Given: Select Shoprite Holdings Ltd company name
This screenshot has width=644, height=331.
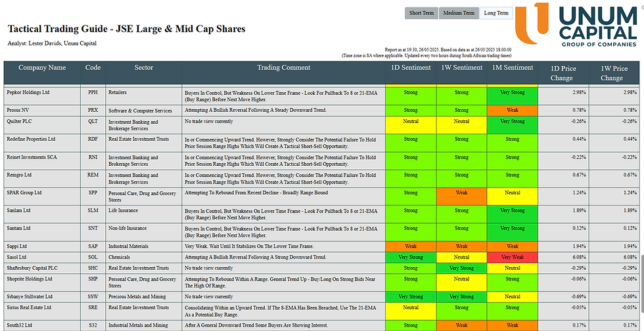Looking at the screenshot, I should point(30,279).
